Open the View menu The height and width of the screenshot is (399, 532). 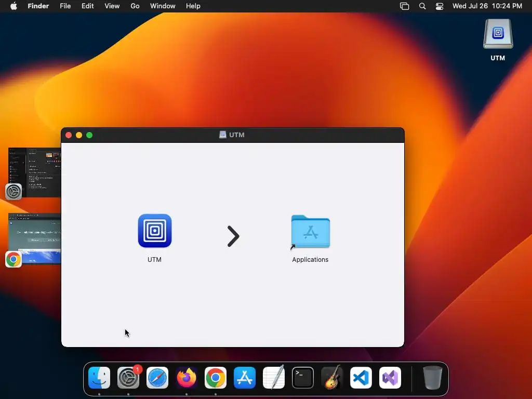tap(112, 6)
